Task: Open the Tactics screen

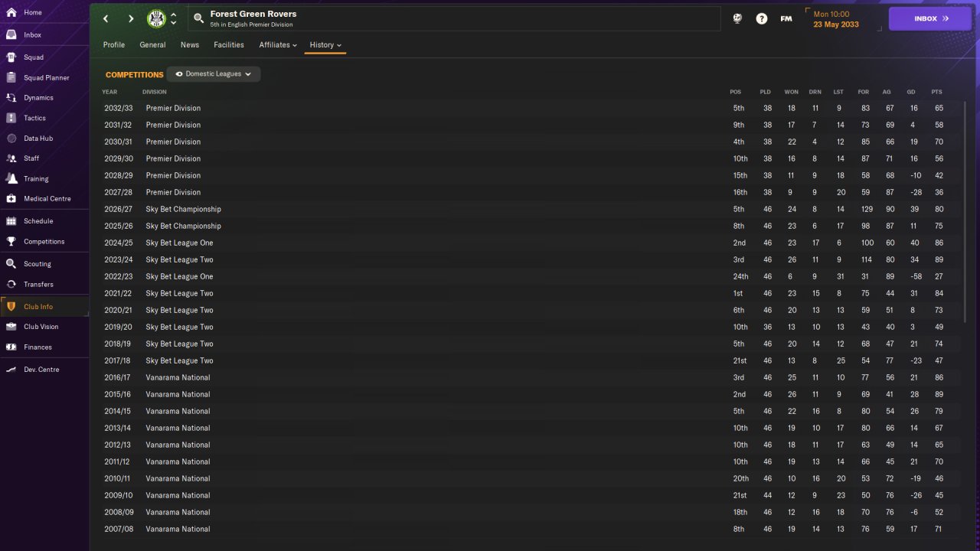Action: click(x=44, y=118)
